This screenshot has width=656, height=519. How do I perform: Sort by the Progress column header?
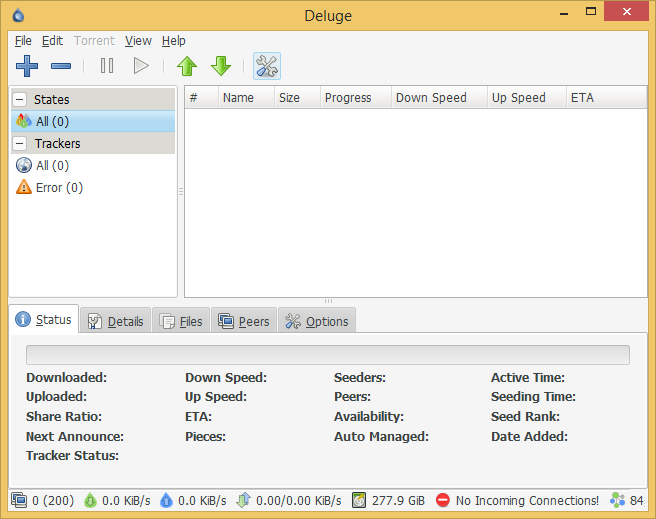[x=356, y=97]
